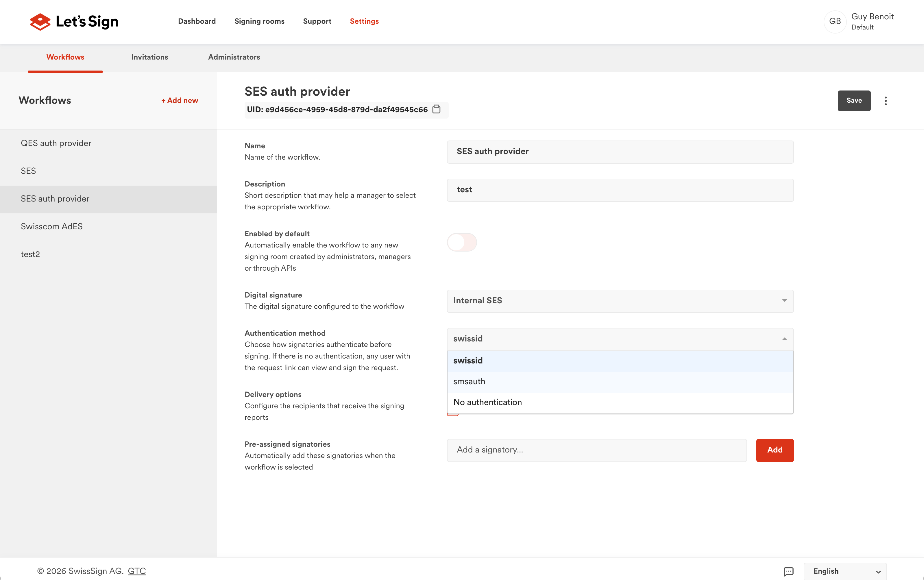Choose the swissid option in list
924x580 pixels.
point(620,361)
